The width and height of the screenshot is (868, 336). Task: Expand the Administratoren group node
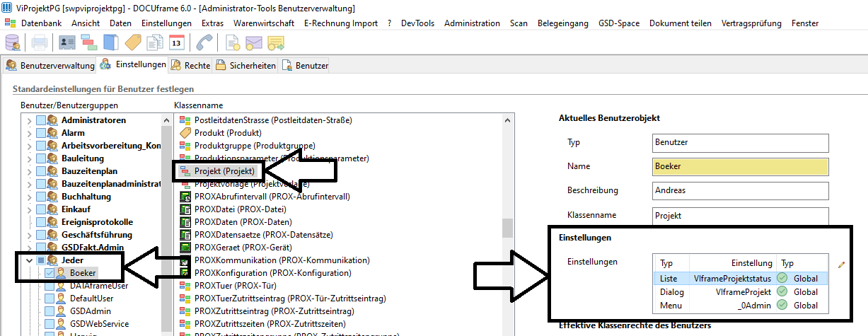click(x=29, y=120)
